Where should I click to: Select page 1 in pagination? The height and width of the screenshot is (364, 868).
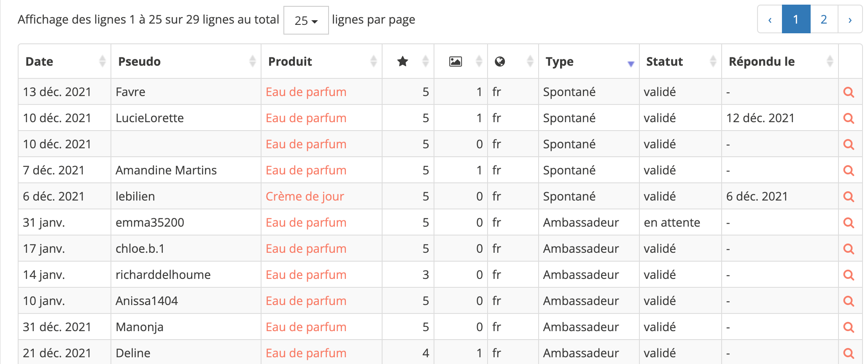pyautogui.click(x=796, y=19)
